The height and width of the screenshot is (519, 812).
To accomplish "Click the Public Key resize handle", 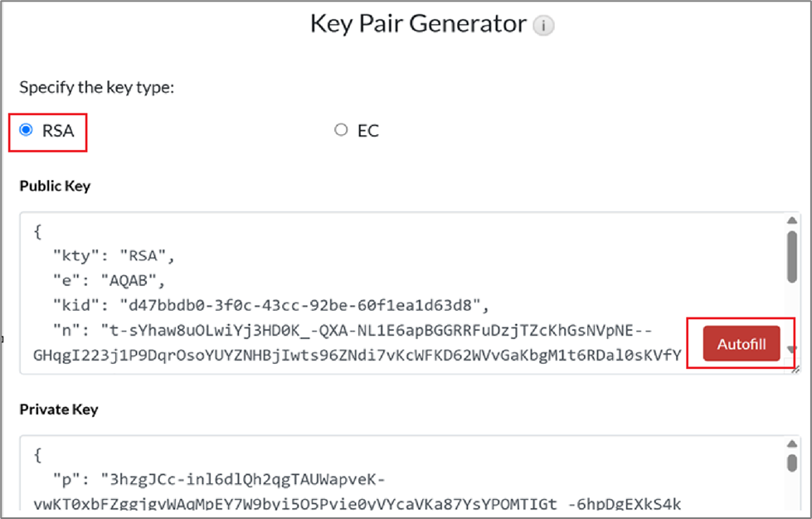I will (794, 368).
